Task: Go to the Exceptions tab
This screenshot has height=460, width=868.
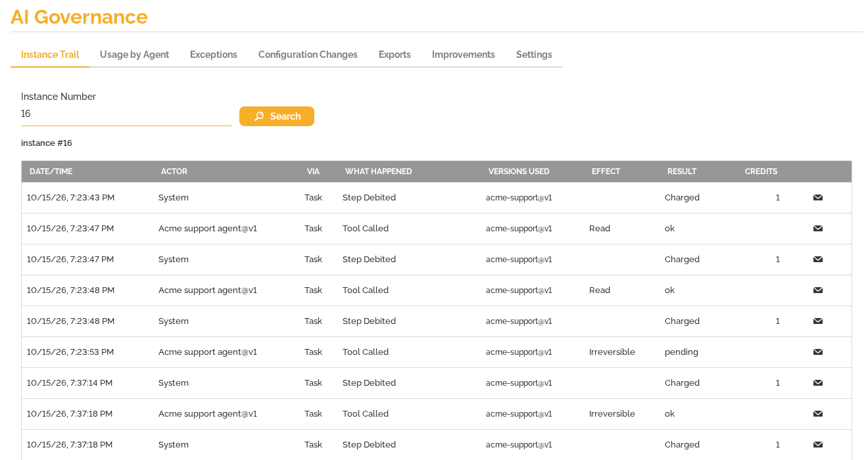Action: 214,55
